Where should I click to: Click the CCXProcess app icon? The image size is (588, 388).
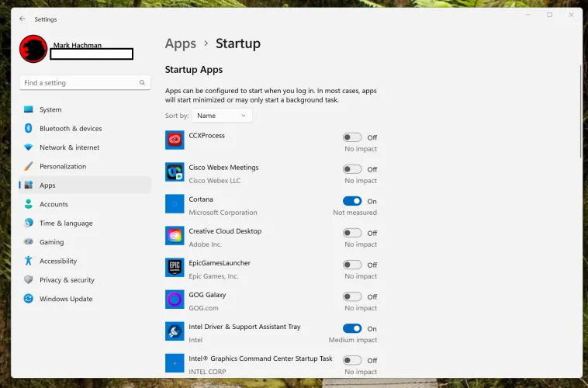[175, 140]
